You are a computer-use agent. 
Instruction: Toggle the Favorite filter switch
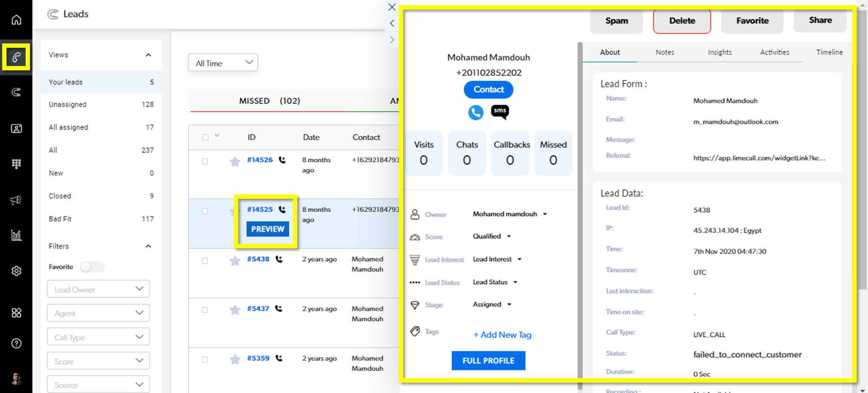click(x=92, y=267)
